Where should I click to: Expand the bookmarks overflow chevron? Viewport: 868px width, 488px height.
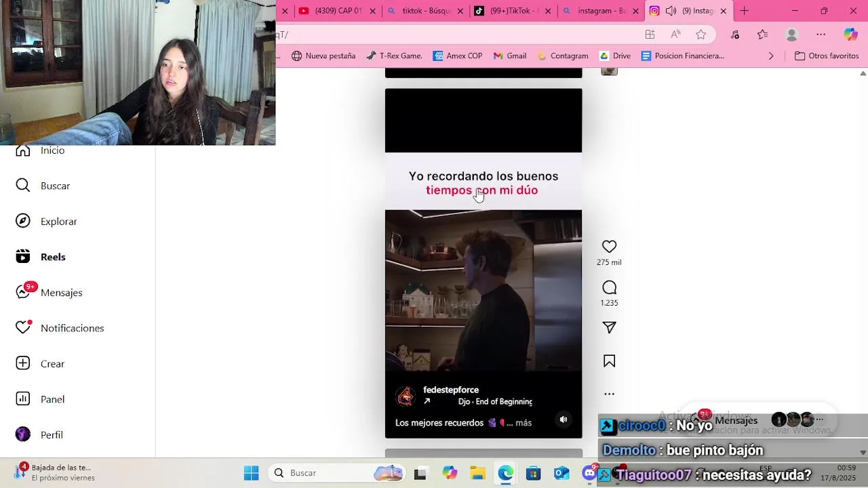pyautogui.click(x=770, y=56)
